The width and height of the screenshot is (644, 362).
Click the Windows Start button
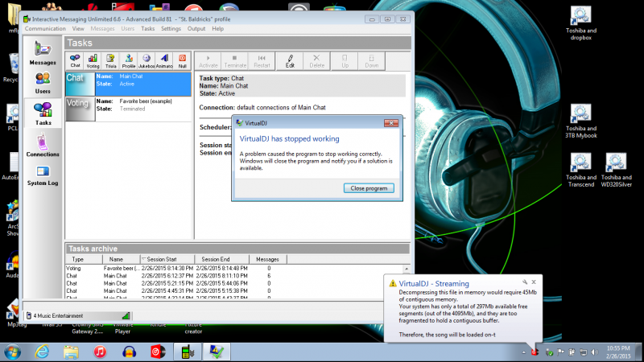[13, 352]
